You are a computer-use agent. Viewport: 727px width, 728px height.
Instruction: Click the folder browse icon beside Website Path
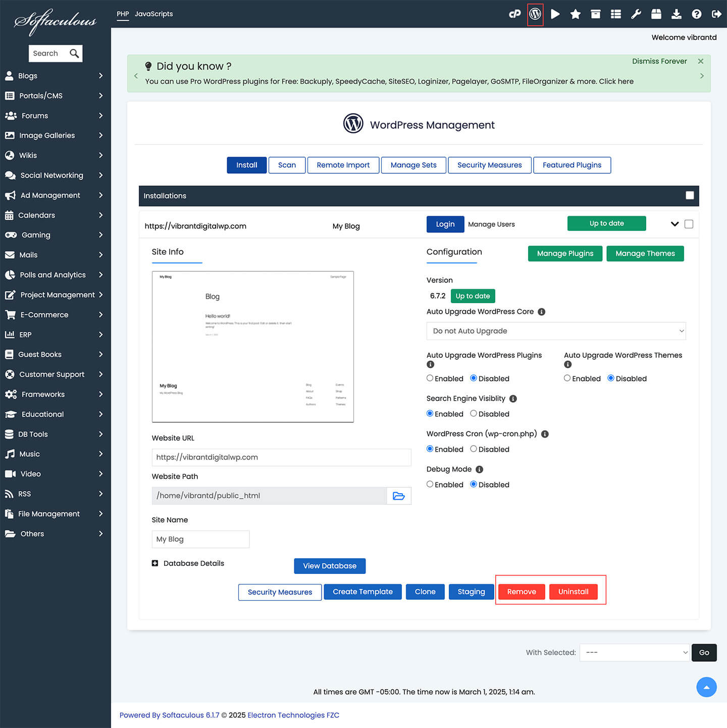point(399,496)
